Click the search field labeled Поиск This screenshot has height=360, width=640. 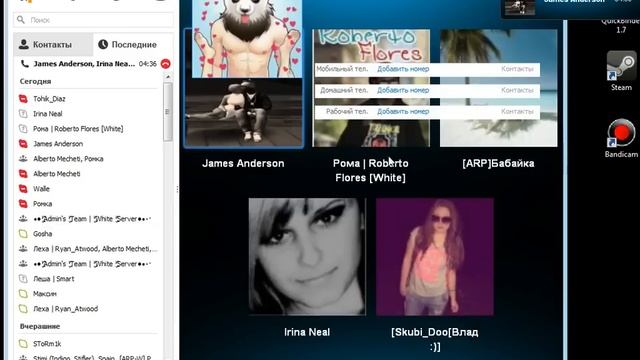point(93,20)
